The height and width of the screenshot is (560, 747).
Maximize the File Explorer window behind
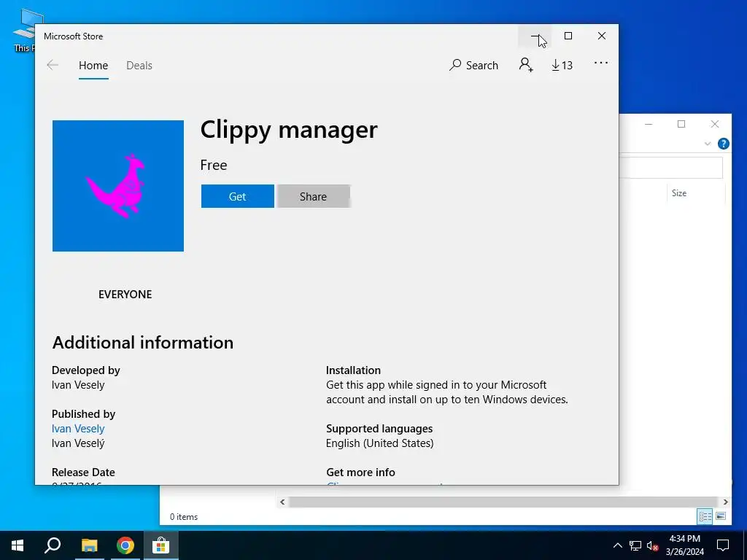[x=681, y=124]
